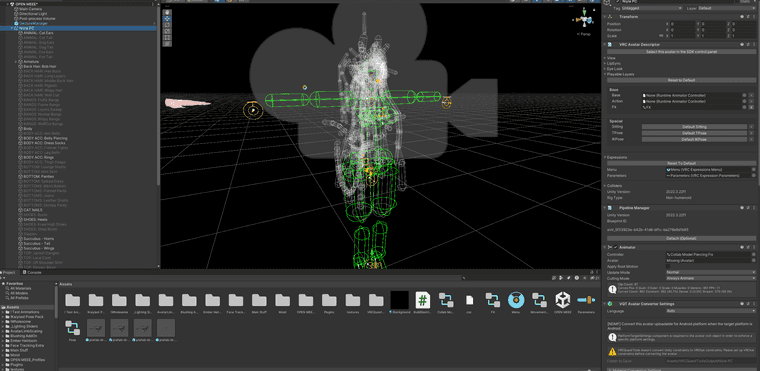Pick an object for the Animator Controller field
This screenshot has height=371, width=760.
(754, 254)
